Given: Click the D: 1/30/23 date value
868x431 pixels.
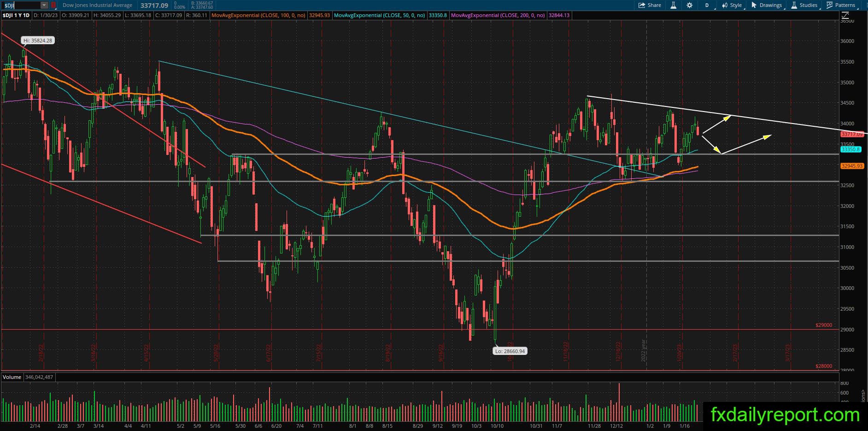Looking at the screenshot, I should (46, 15).
